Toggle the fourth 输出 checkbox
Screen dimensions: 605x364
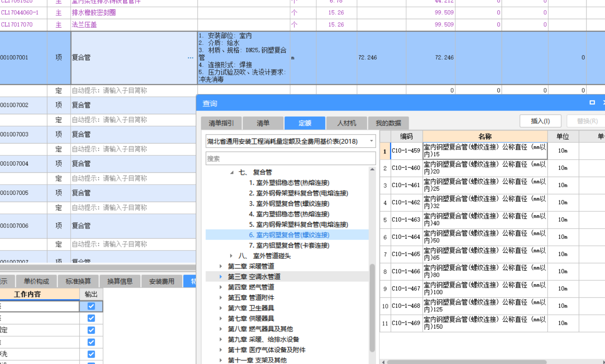[91, 342]
